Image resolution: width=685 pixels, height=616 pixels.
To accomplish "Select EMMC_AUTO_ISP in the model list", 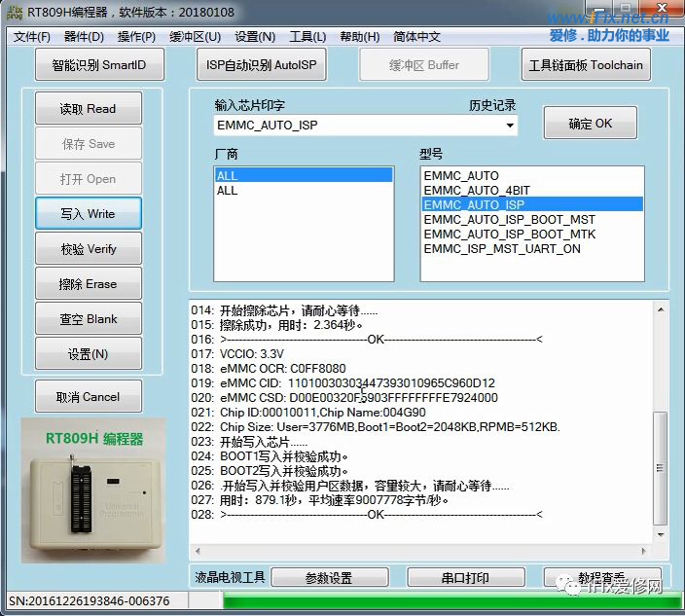I will point(532,204).
